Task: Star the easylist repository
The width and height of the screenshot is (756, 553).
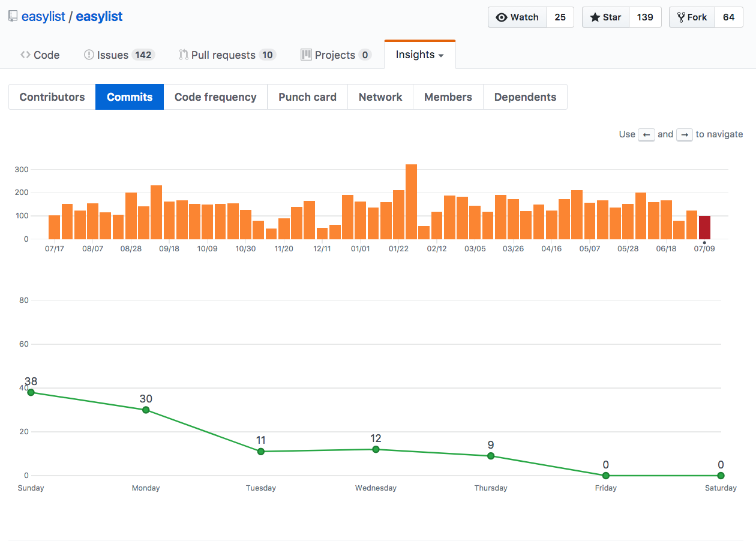Action: click(x=605, y=17)
